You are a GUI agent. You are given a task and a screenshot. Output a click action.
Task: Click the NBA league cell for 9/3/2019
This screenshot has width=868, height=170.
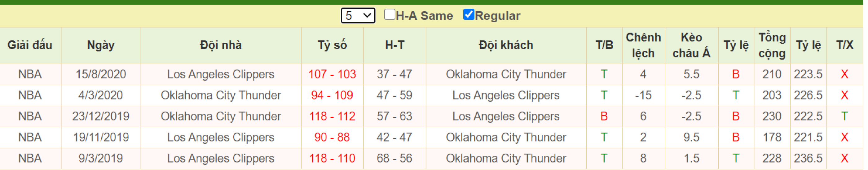(30, 158)
